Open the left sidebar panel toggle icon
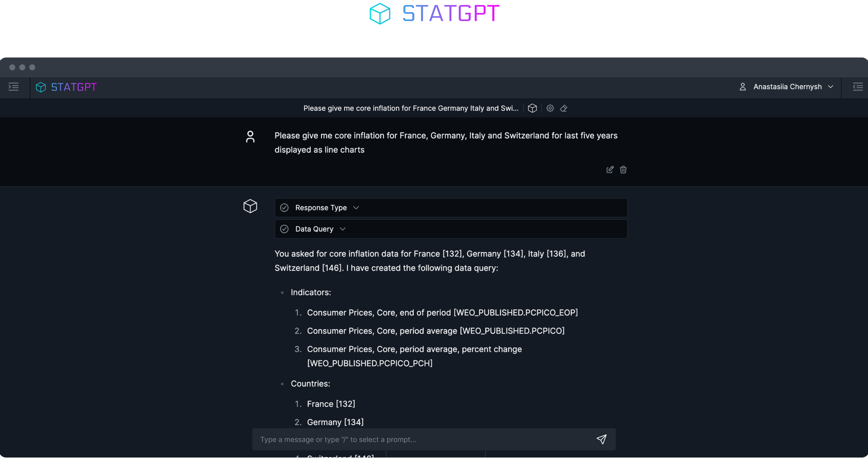Image resolution: width=868 pixels, height=472 pixels. pyautogui.click(x=13, y=87)
